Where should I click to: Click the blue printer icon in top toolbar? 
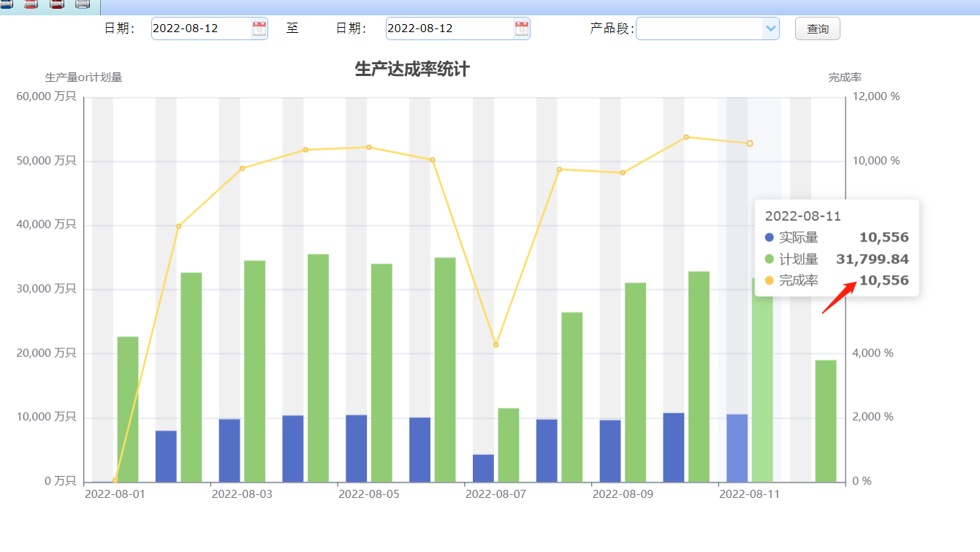(x=6, y=4)
